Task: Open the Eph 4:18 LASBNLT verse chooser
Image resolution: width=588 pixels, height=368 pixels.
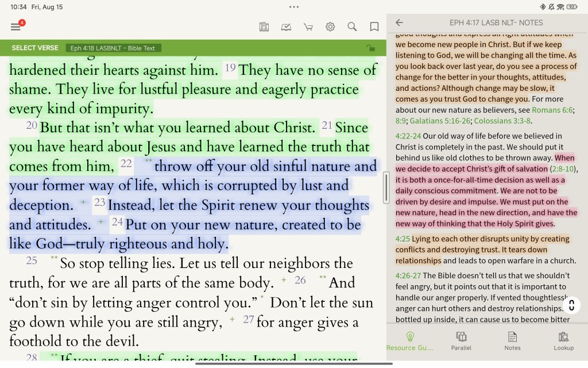Action: [x=113, y=48]
